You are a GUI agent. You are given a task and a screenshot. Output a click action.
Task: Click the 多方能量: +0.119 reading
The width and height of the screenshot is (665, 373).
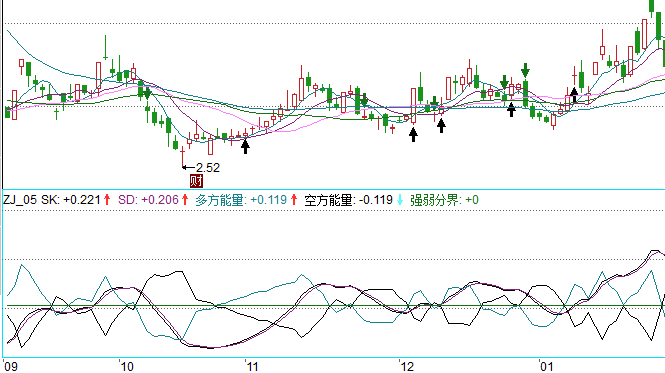point(241,200)
